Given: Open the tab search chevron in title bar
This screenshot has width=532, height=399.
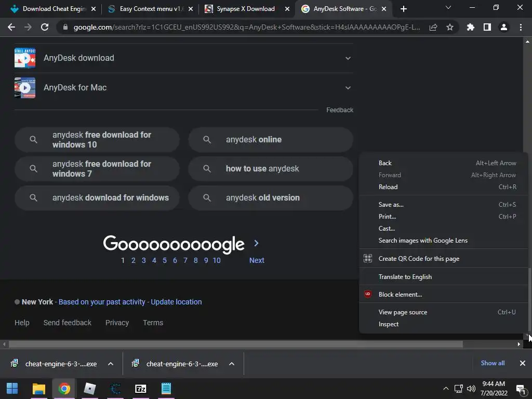Looking at the screenshot, I should [x=448, y=7].
